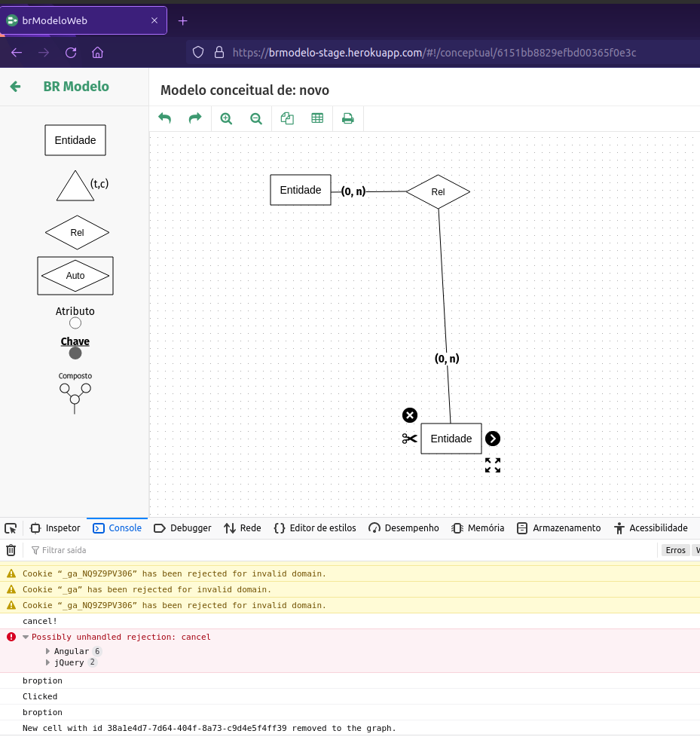Select the top-left Entidade on canvas
The width and height of the screenshot is (700, 740).
tap(301, 190)
